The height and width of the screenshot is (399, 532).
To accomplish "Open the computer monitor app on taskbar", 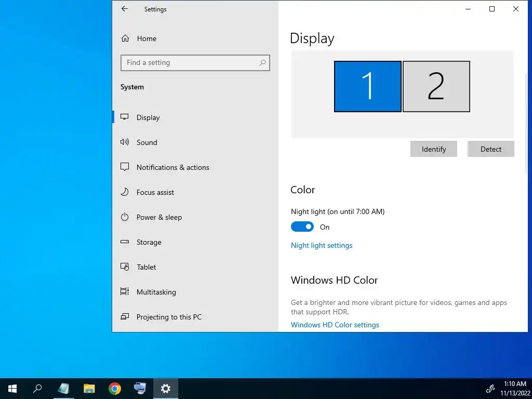I will pos(140,389).
